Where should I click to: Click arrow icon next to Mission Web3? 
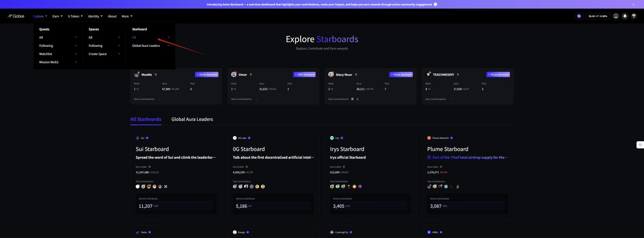(x=76, y=62)
